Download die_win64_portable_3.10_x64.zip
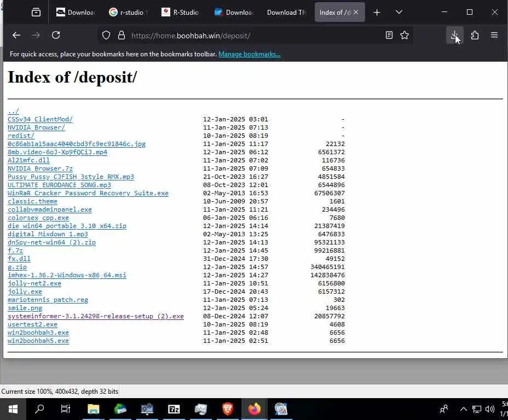Image resolution: width=508 pixels, height=420 pixels. (x=67, y=226)
